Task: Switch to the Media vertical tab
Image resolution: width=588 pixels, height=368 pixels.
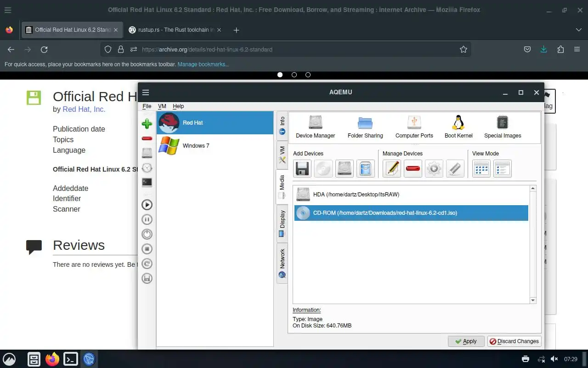Action: [x=282, y=187]
